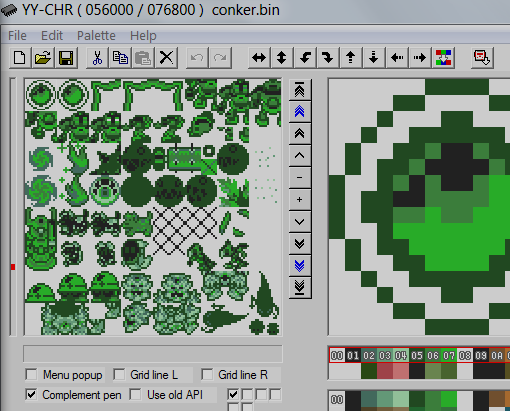Click the Copy icon in toolbar
Viewport: 510px width, 411px height.
pos(120,58)
